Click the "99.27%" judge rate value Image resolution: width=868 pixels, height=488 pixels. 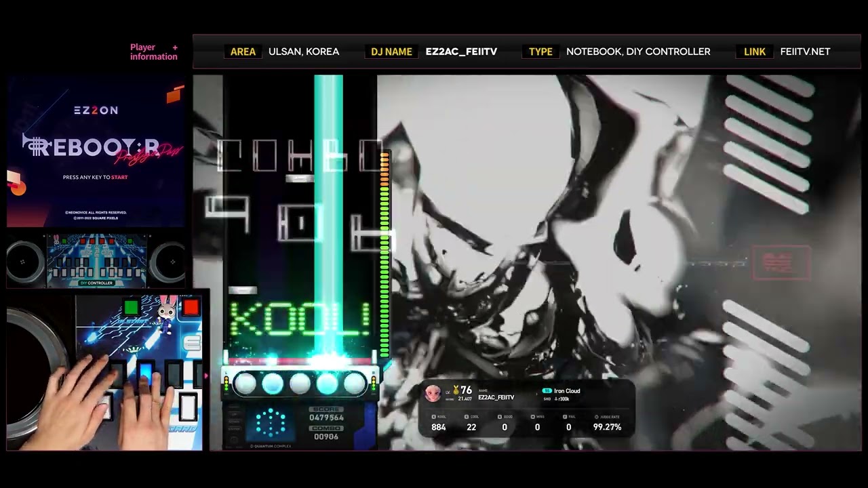point(607,427)
